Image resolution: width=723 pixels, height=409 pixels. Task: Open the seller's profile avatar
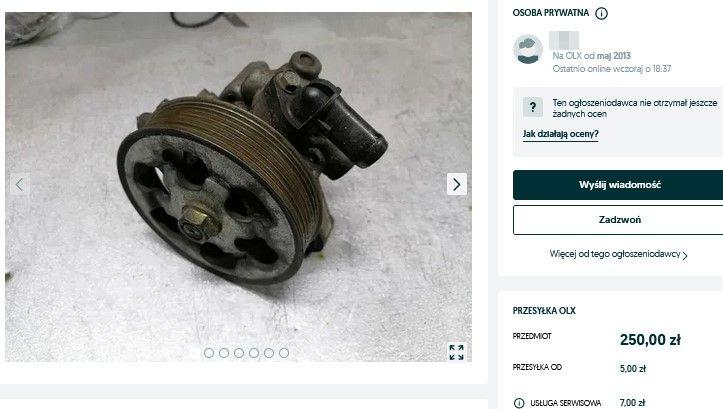pos(528,49)
